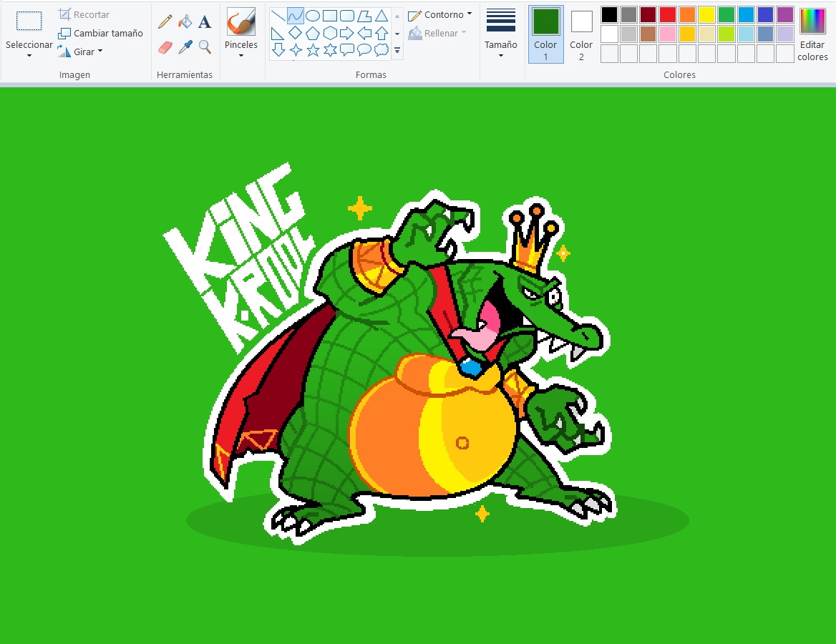The width and height of the screenshot is (836, 644).
Task: Activate the Color 2 selector
Action: click(x=581, y=34)
